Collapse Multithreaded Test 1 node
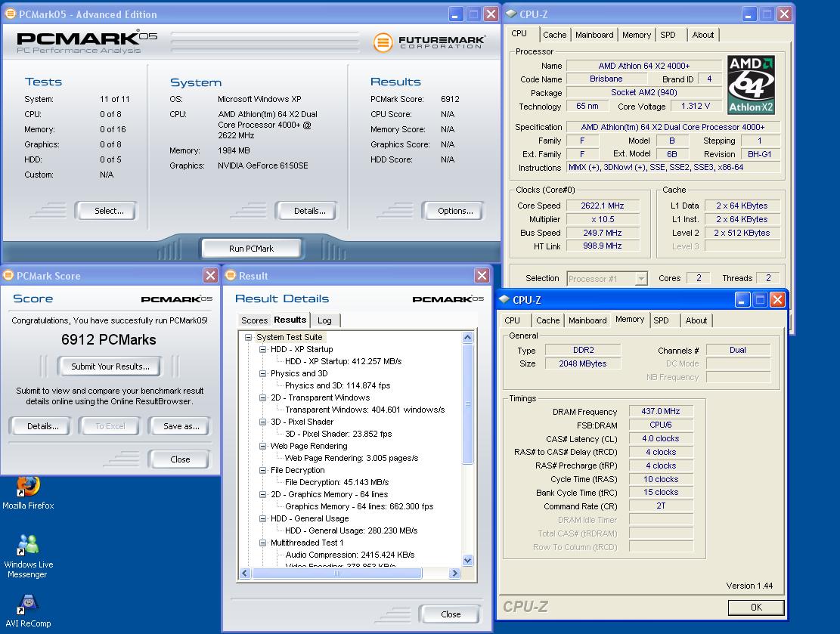The height and width of the screenshot is (634, 840). pyautogui.click(x=262, y=543)
